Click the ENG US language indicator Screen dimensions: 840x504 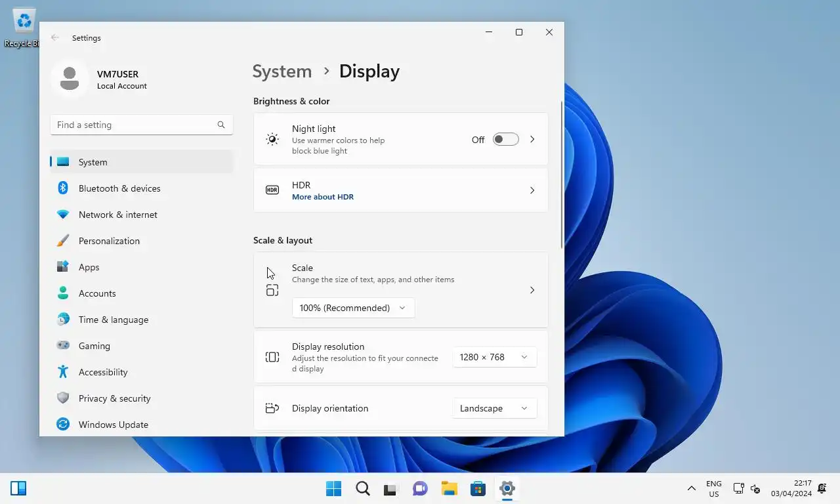click(x=714, y=488)
